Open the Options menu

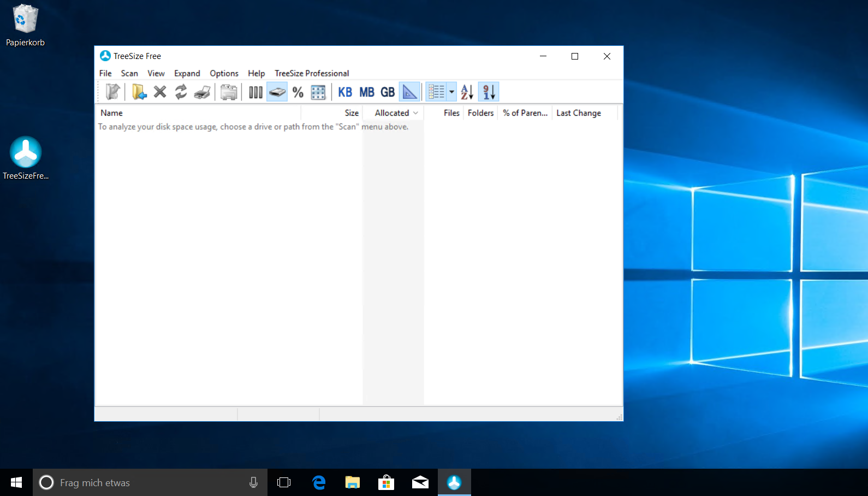tap(224, 73)
